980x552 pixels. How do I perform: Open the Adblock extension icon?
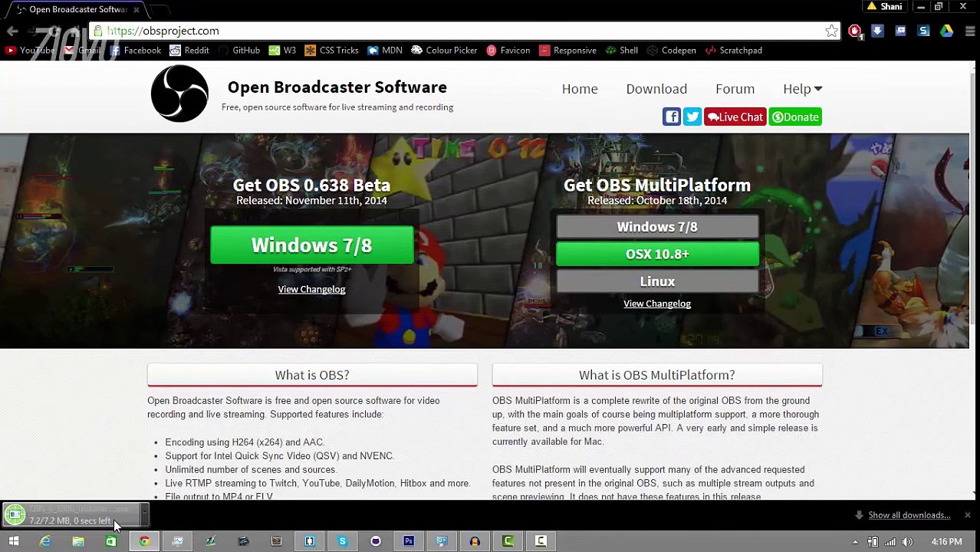coord(854,31)
